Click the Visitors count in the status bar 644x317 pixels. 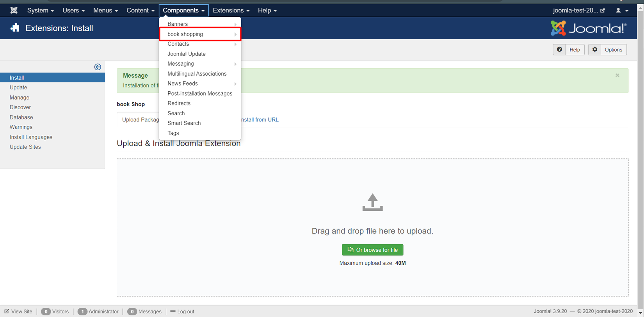[x=55, y=312]
